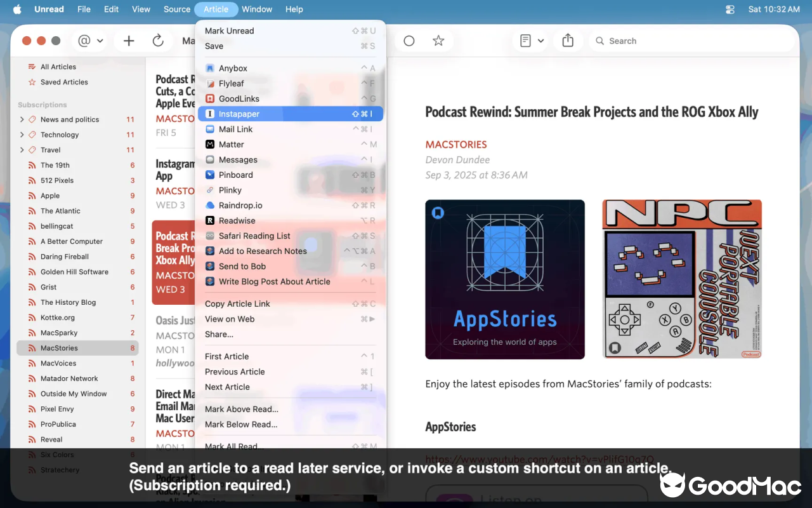The width and height of the screenshot is (812, 508).
Task: Click the Saved Articles star icon
Action: tap(32, 82)
